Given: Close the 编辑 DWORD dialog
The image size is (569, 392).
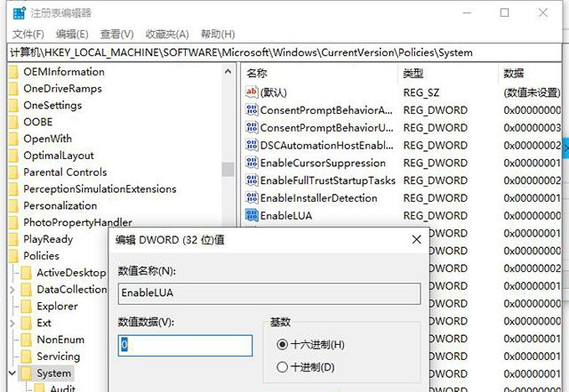Looking at the screenshot, I should [416, 240].
